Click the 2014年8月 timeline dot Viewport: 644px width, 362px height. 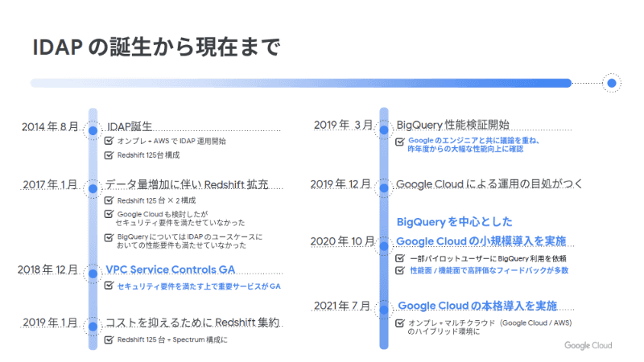click(93, 130)
